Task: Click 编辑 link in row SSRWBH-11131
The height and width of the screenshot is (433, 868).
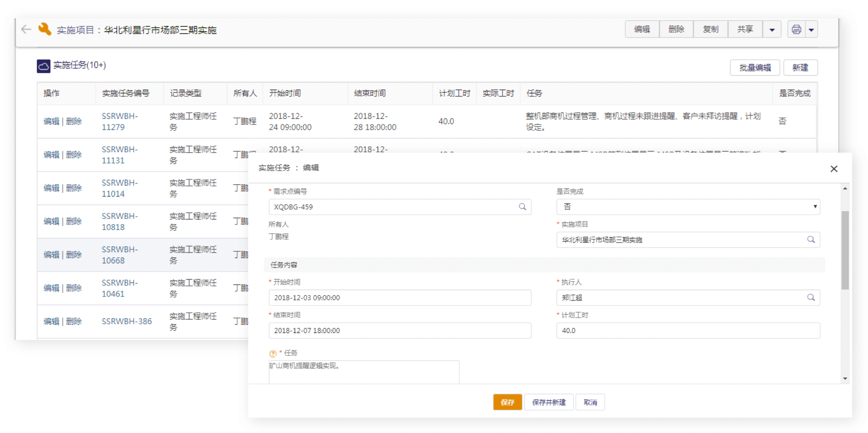Action: [51, 155]
